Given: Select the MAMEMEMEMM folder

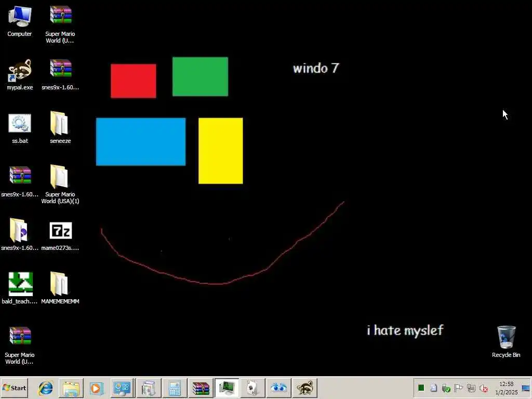Looking at the screenshot, I should coord(60,288).
